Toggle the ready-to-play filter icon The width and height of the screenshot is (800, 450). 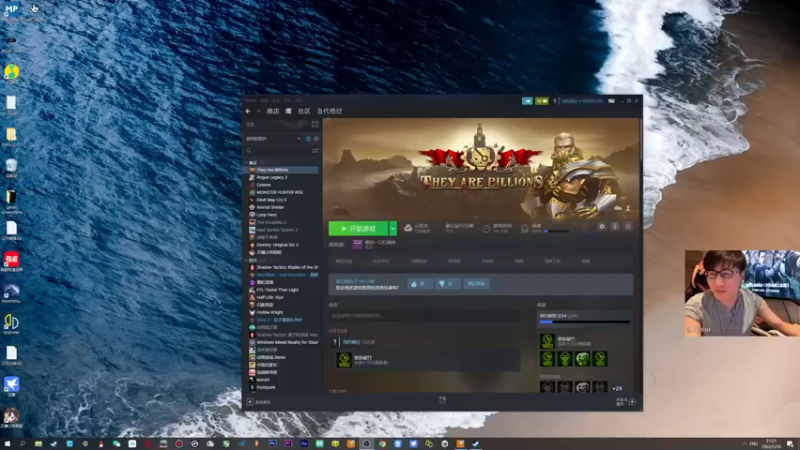tap(316, 139)
